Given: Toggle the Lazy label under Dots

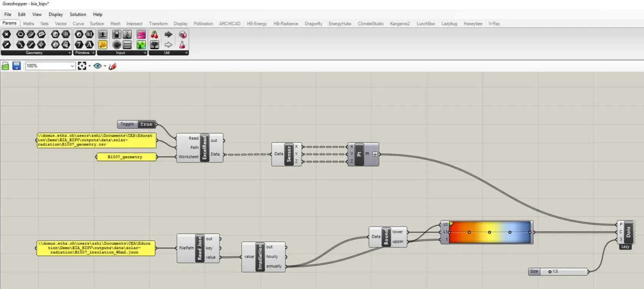Looking at the screenshot, I should point(625,247).
